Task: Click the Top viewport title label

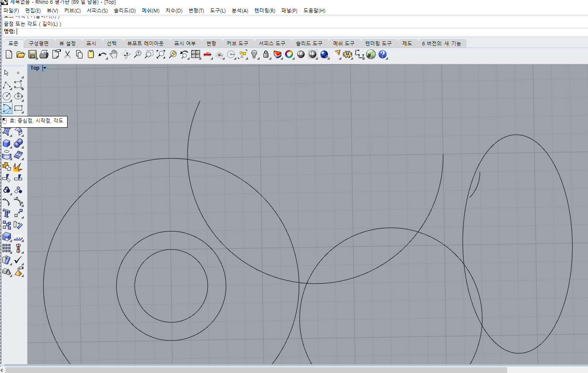Action: click(x=35, y=68)
